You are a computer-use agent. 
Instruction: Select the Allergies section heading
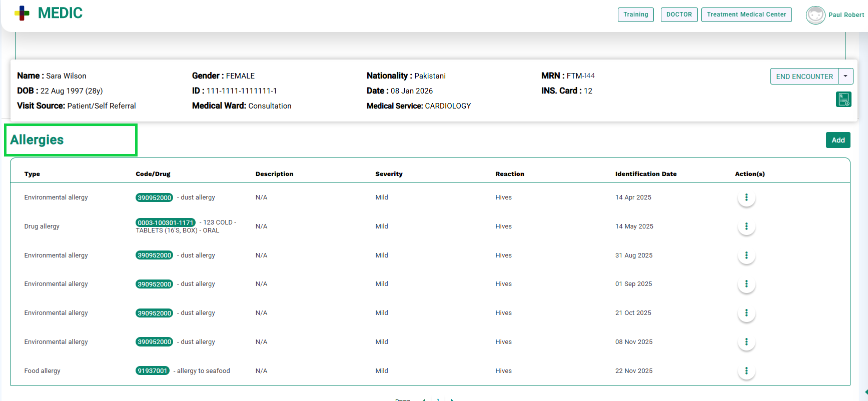point(37,140)
